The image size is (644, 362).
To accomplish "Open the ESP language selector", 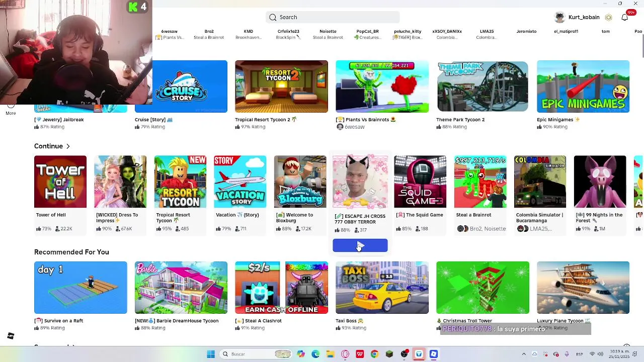I will click(x=580, y=354).
